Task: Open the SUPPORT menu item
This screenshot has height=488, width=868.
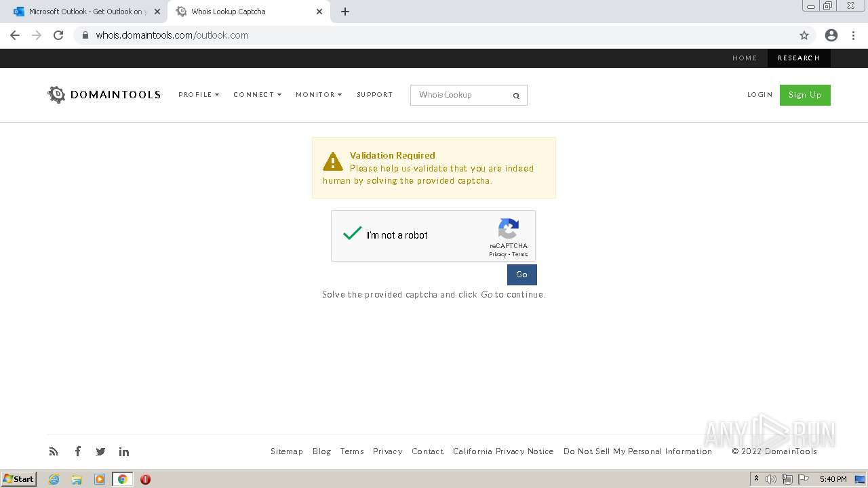Action: click(375, 95)
